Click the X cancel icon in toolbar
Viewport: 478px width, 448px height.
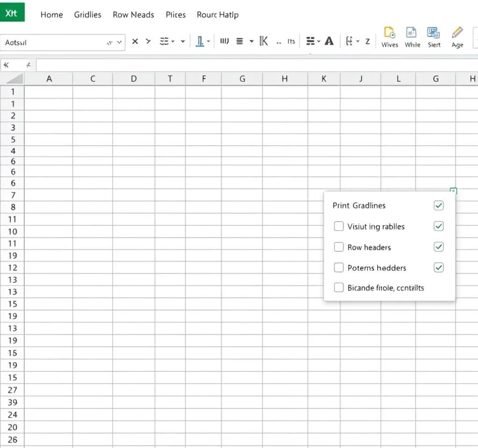tap(135, 42)
